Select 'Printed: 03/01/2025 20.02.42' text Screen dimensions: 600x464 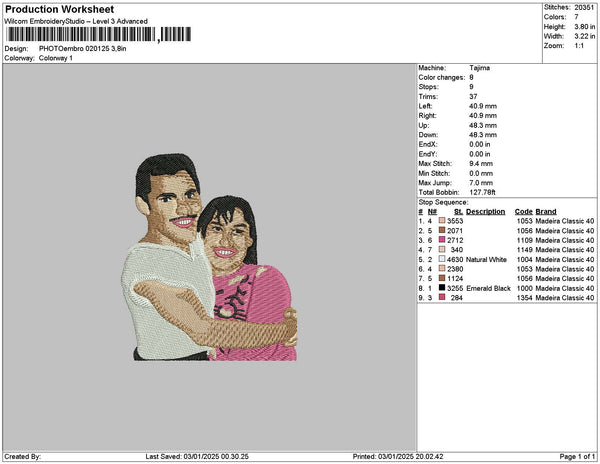(398, 457)
